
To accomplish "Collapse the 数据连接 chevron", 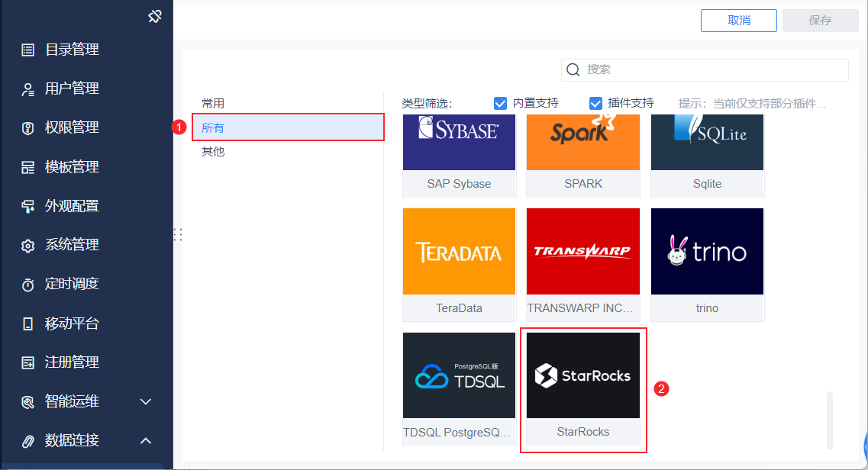I will [x=146, y=441].
